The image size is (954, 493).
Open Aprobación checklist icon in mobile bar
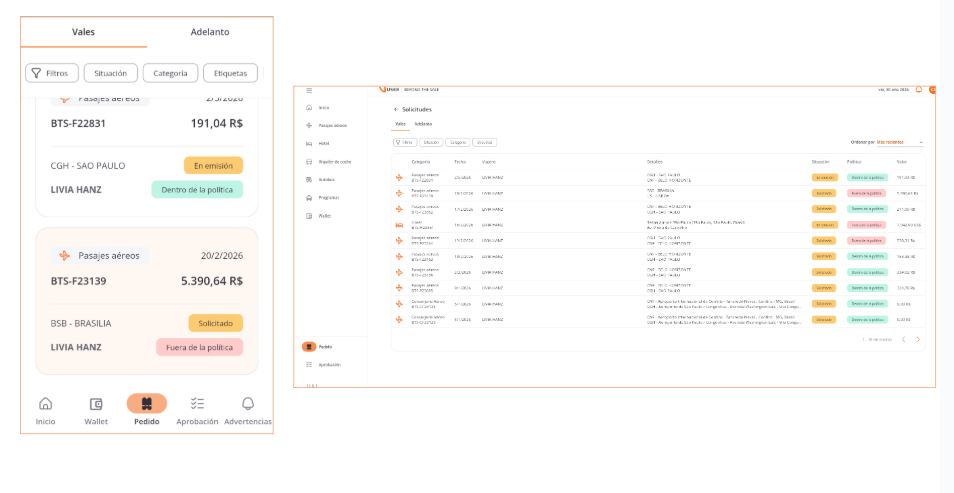tap(197, 404)
